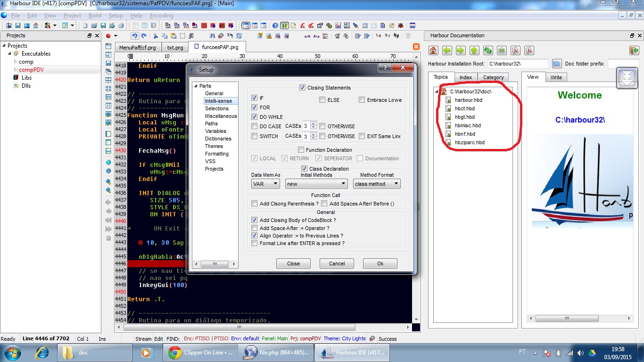The height and width of the screenshot is (362, 644).
Task: Click the refresh documentation icon
Action: 488,50
